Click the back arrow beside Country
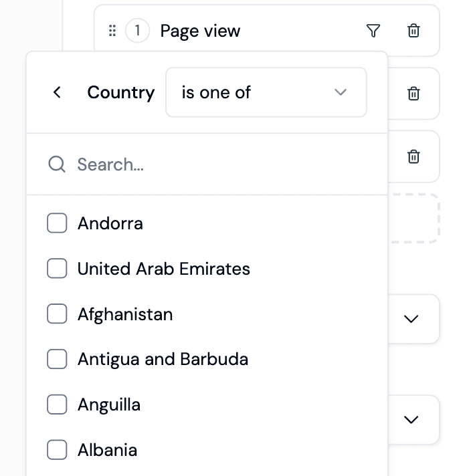 [58, 92]
